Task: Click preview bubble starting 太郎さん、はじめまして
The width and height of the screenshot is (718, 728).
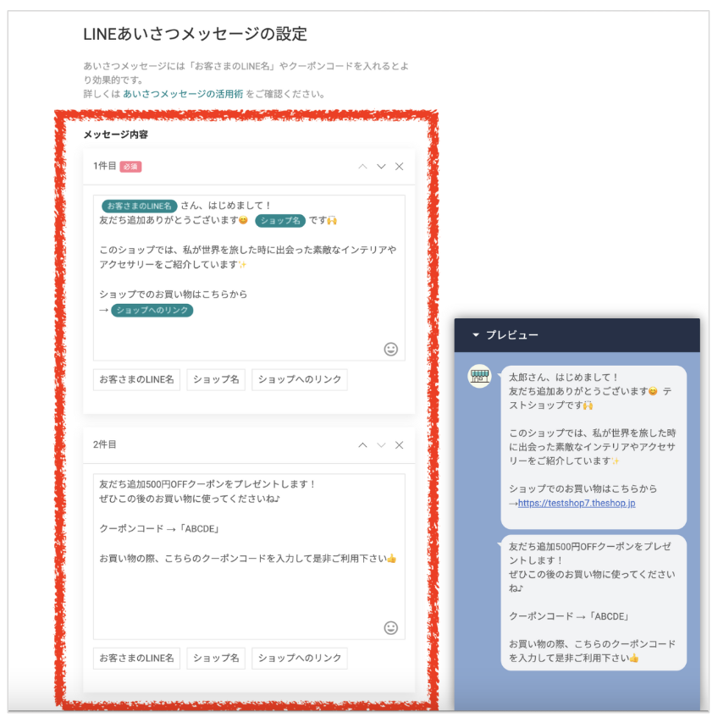Action: (593, 447)
